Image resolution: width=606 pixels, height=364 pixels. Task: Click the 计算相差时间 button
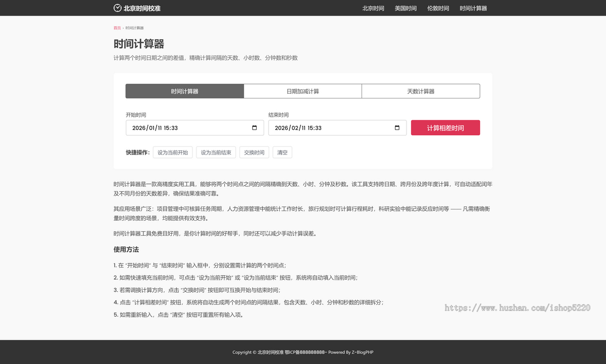pos(445,128)
